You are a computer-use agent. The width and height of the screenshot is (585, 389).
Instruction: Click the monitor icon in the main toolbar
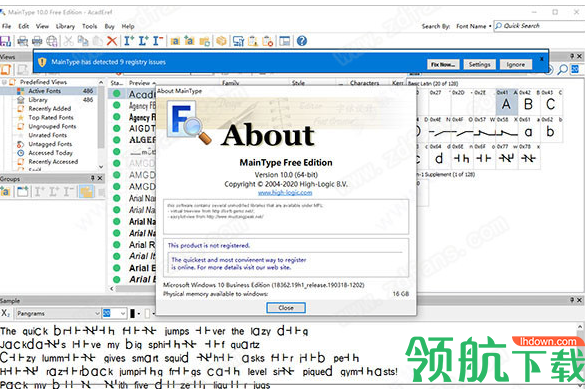238,41
